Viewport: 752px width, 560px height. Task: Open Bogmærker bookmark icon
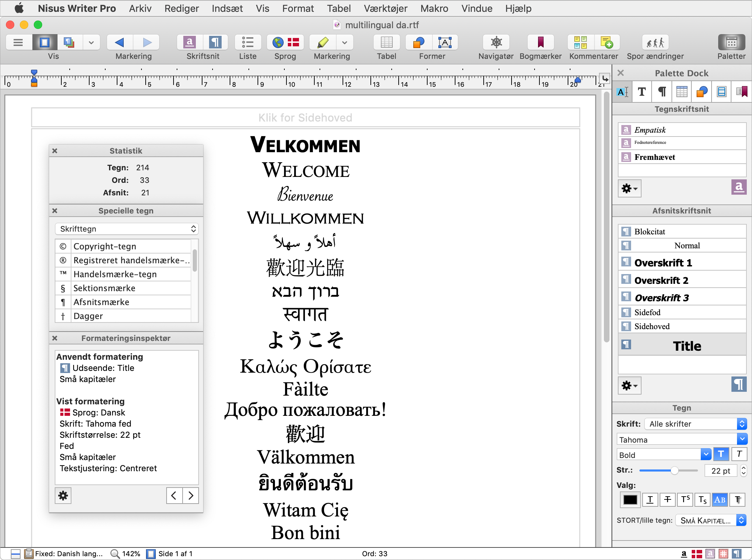[x=540, y=42]
